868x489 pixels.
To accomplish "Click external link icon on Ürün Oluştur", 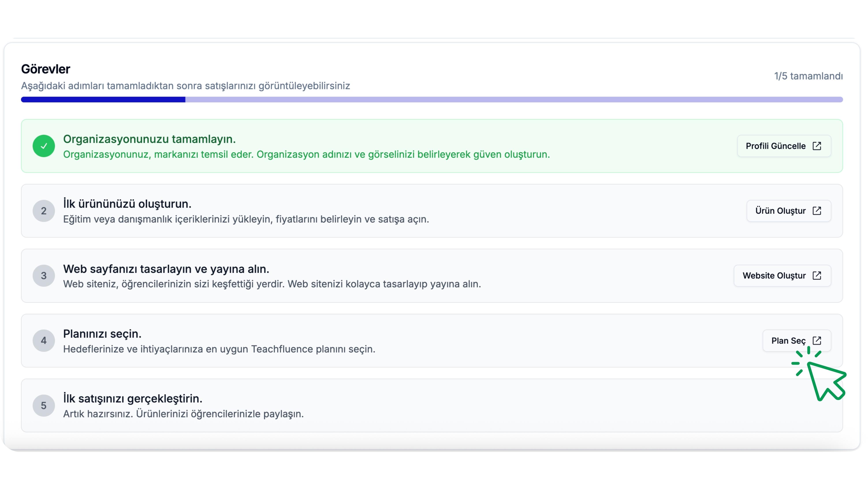I will pyautogui.click(x=817, y=211).
